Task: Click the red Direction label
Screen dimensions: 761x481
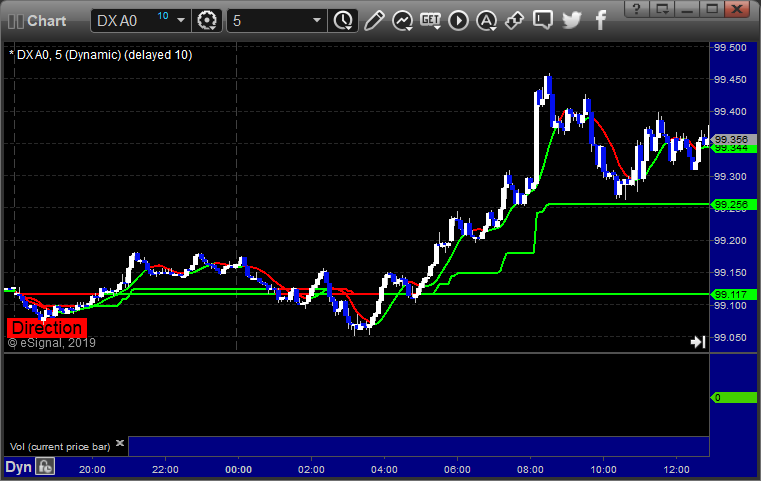Action: [47, 328]
